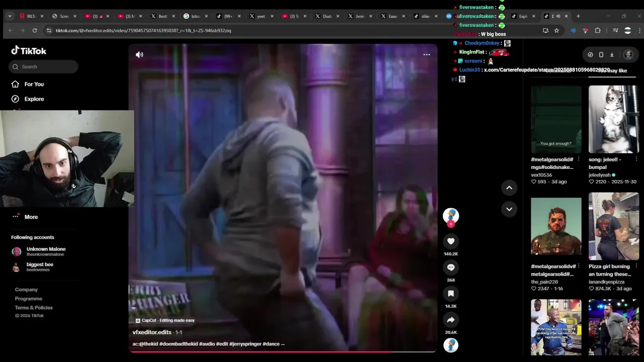Viewport: 644px width, 362px height.
Task: Switch to the bitco Google tab
Action: click(x=196, y=16)
